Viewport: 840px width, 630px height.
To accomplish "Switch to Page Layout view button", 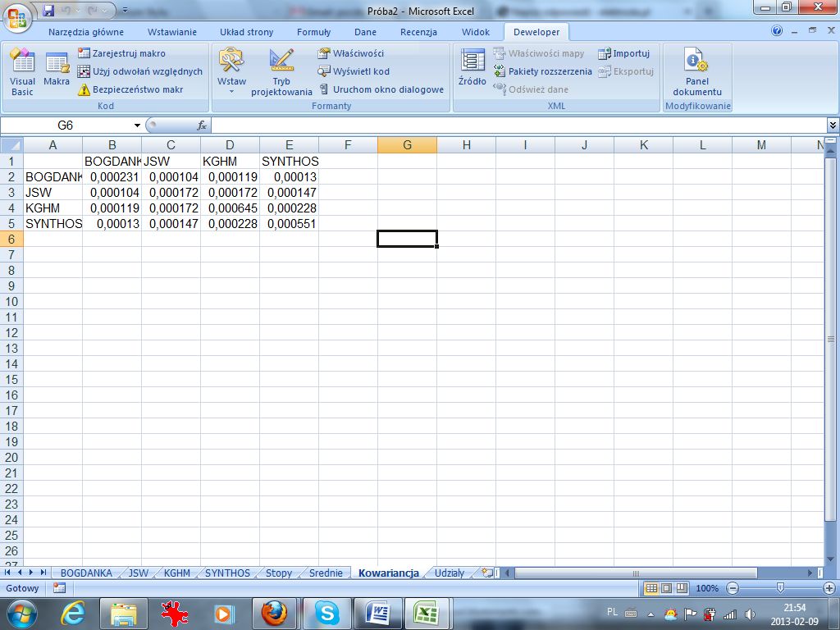I will [666, 588].
